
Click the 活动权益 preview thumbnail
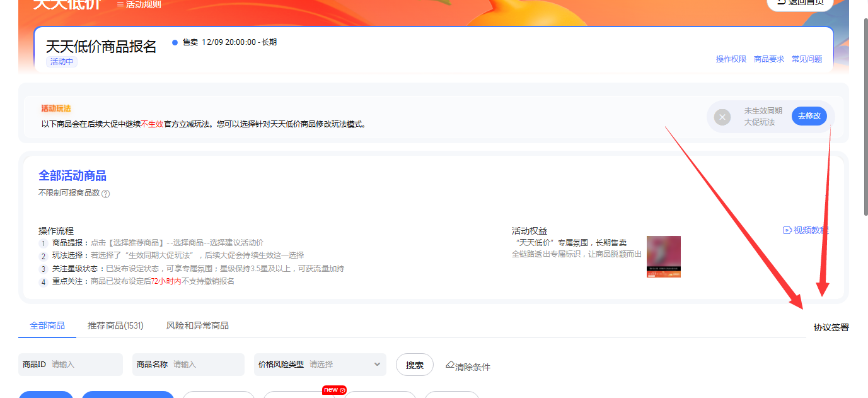pos(664,257)
